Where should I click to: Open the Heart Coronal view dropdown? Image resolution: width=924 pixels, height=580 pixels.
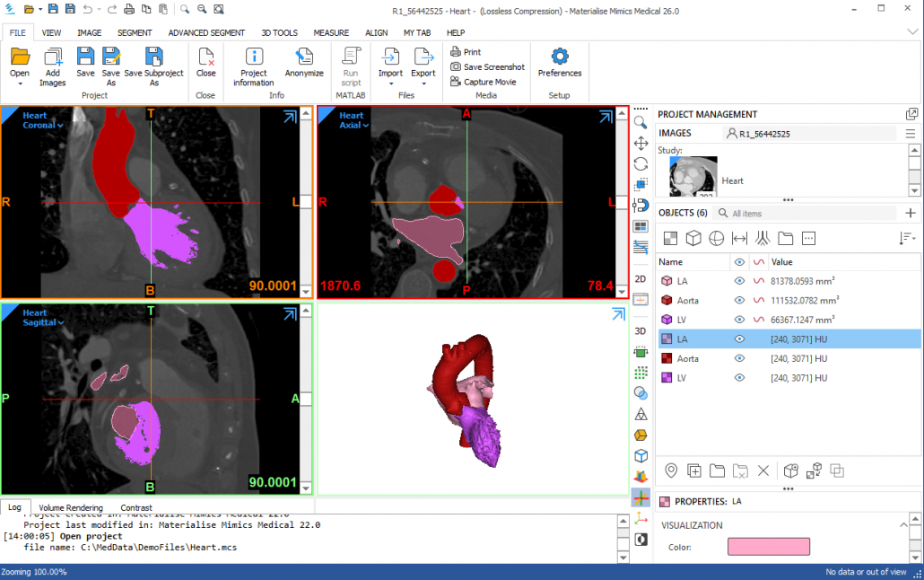[60, 126]
